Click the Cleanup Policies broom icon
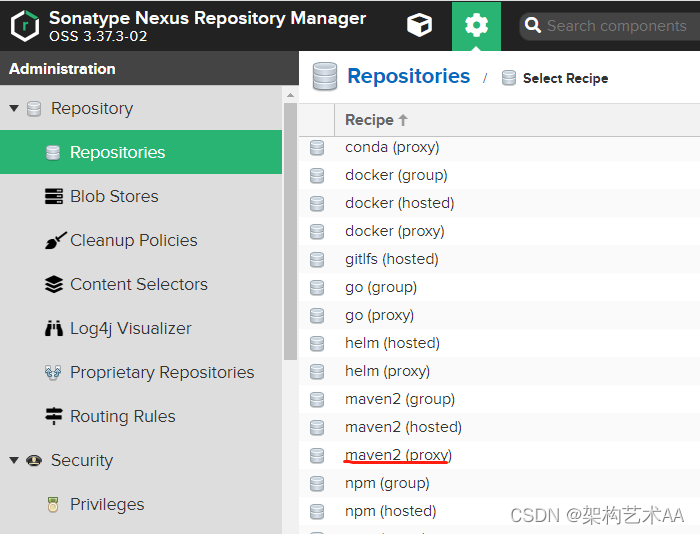Image resolution: width=700 pixels, height=534 pixels. pos(54,240)
